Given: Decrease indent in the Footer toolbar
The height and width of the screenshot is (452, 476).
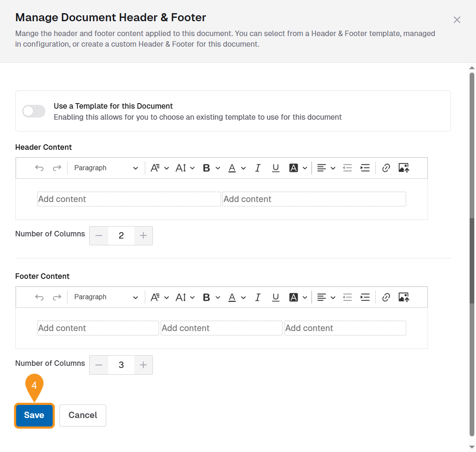Looking at the screenshot, I should click(x=347, y=297).
